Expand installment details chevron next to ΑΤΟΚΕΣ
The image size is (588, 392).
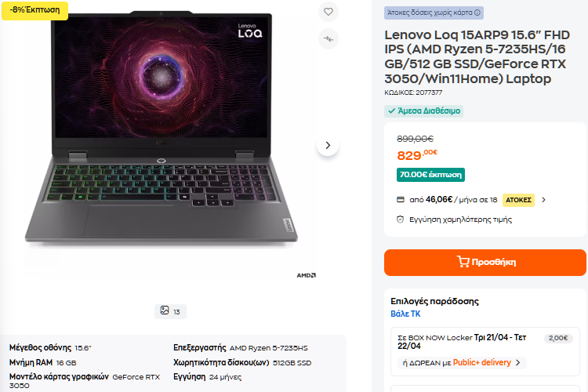tap(544, 199)
